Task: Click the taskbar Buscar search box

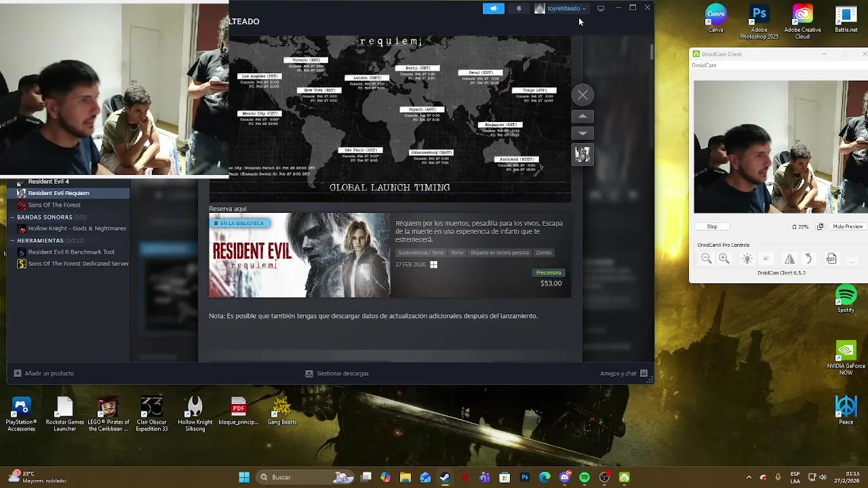Action: pos(306,477)
